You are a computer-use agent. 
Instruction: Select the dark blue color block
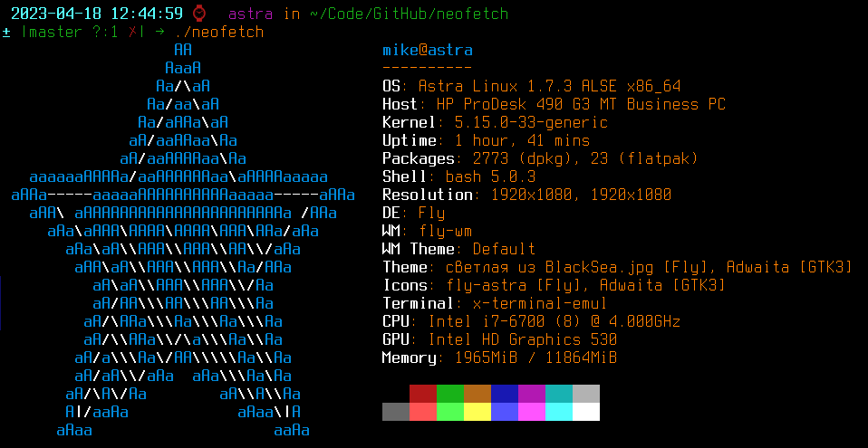click(x=505, y=394)
